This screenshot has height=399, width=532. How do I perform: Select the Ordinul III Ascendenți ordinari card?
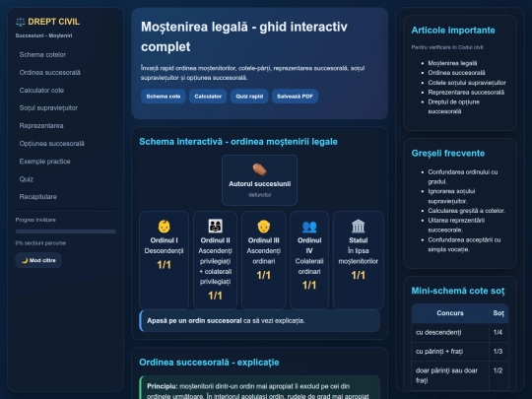[264, 260]
